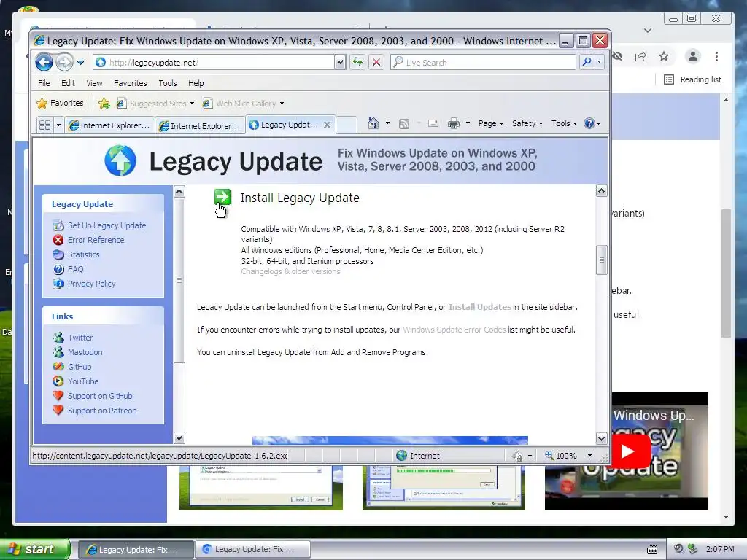Viewport: 747px width, 560px height.
Task: Open the Changelogs & older versions link
Action: [290, 271]
